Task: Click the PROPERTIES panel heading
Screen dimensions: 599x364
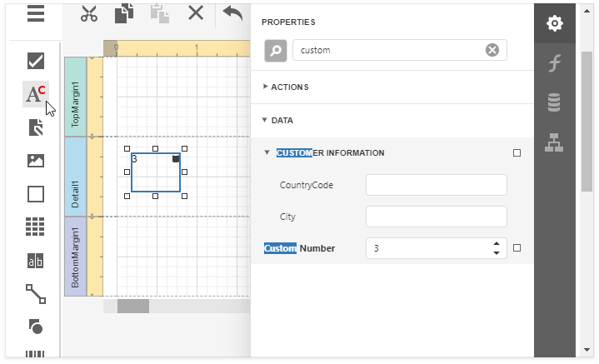Action: point(288,22)
